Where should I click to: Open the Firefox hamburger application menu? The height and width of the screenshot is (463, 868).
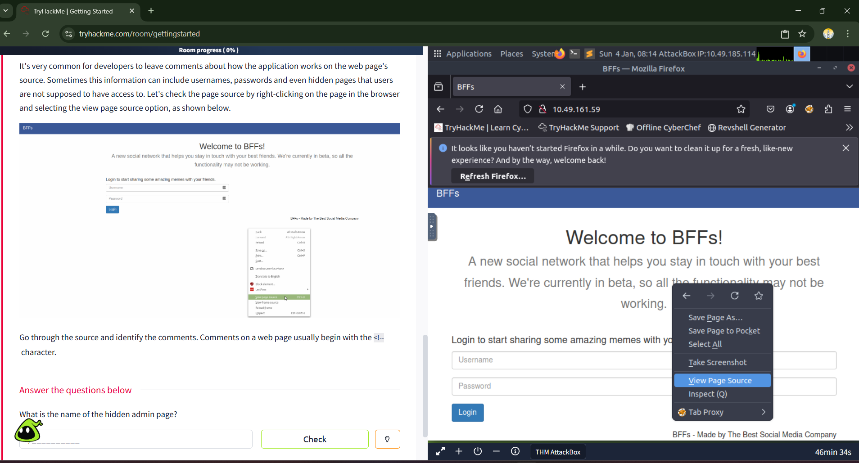(x=848, y=109)
